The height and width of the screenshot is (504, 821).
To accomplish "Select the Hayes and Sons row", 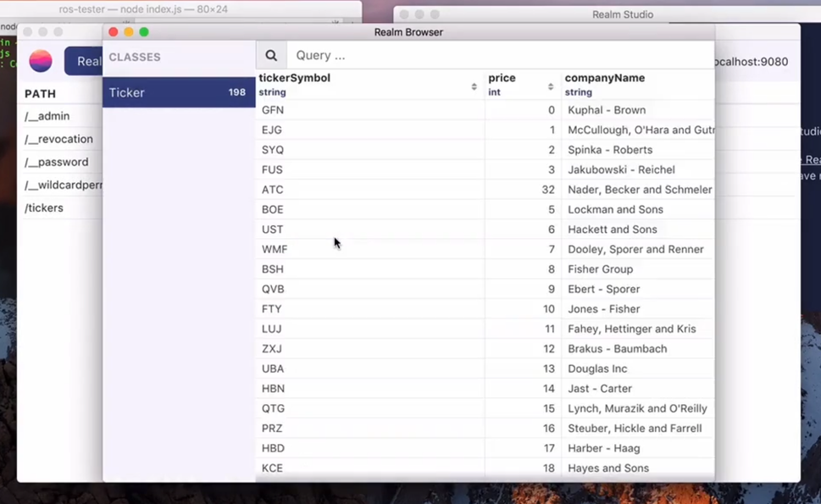I will point(608,468).
